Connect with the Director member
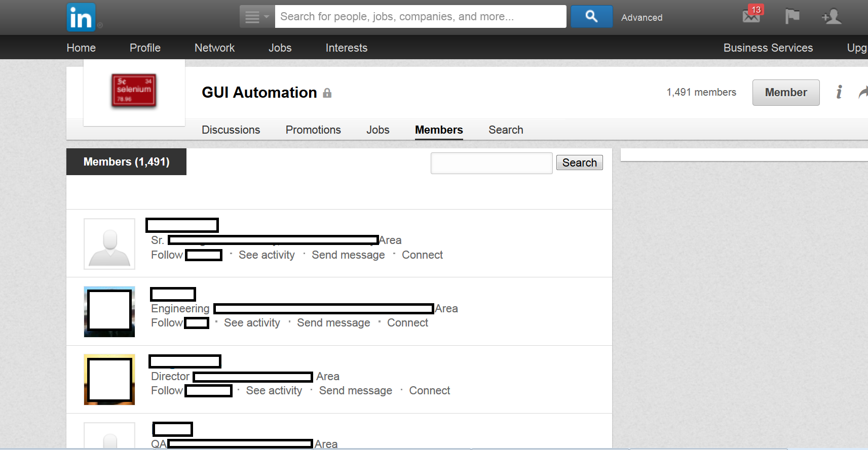This screenshot has height=450, width=868. (429, 391)
